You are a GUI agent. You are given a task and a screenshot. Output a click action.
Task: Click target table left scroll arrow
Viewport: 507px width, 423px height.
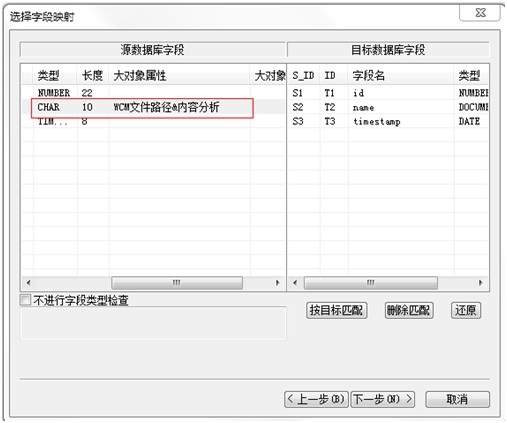point(295,283)
